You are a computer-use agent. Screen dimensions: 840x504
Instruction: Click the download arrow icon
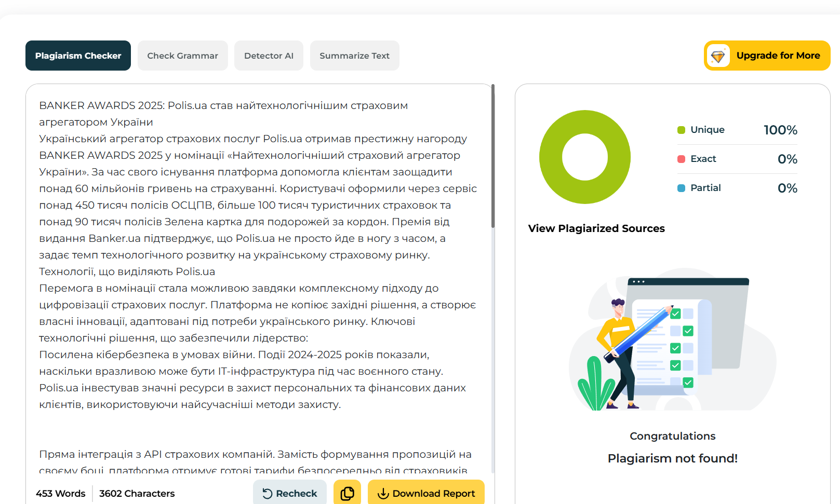(383, 494)
